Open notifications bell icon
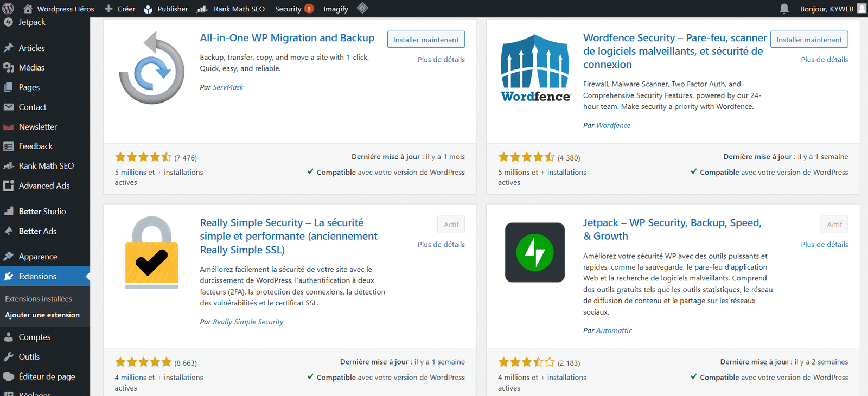 pyautogui.click(x=784, y=9)
